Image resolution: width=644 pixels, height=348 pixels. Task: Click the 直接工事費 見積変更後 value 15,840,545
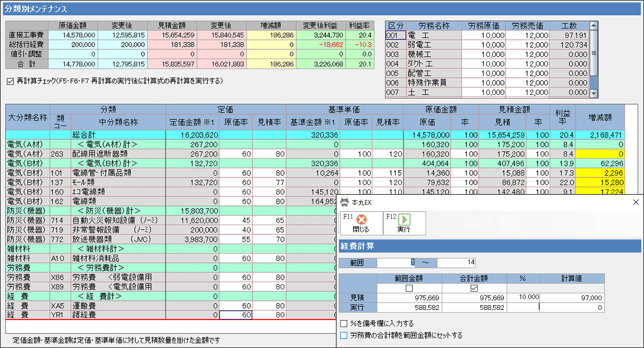(221, 35)
